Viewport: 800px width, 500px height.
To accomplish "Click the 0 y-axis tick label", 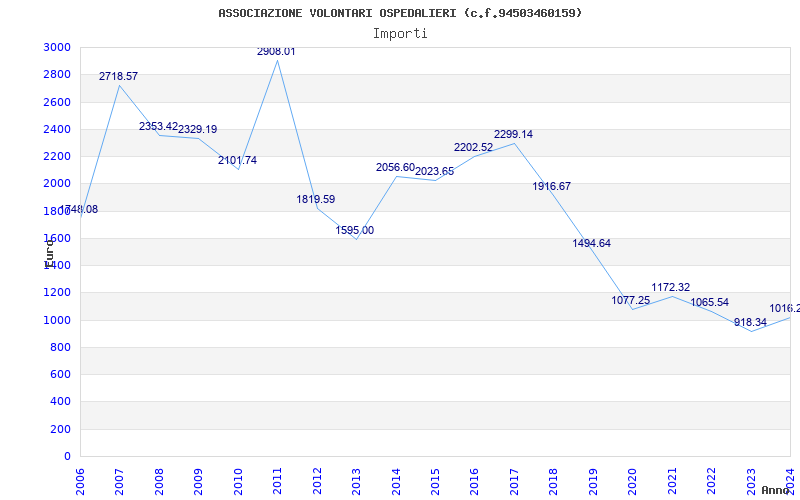I will (x=67, y=456).
